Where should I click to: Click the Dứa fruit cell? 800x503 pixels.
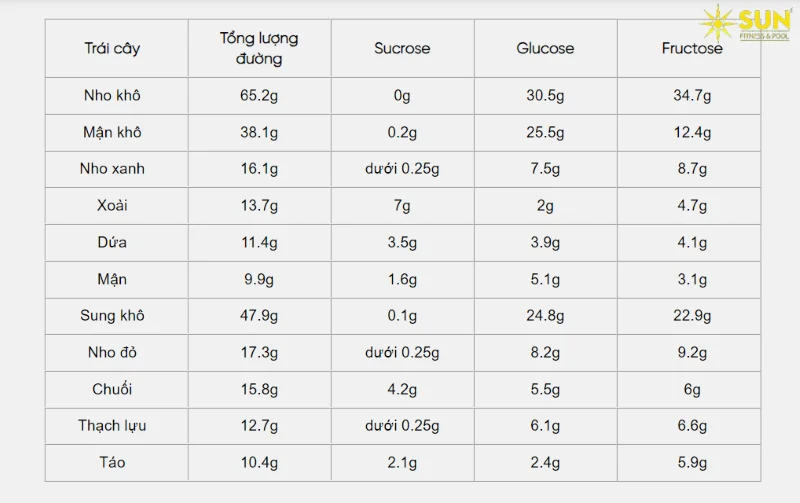click(x=112, y=242)
